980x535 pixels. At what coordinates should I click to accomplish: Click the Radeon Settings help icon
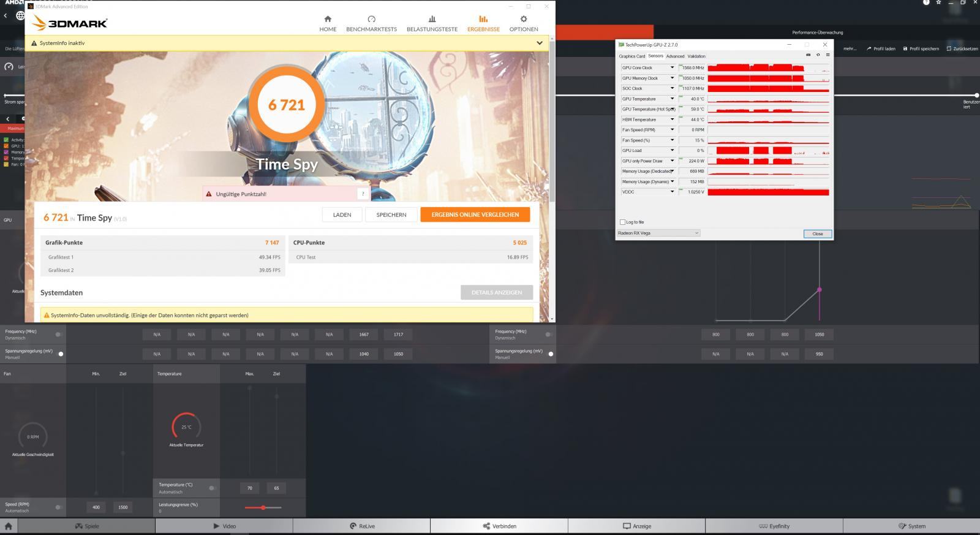[926, 2]
